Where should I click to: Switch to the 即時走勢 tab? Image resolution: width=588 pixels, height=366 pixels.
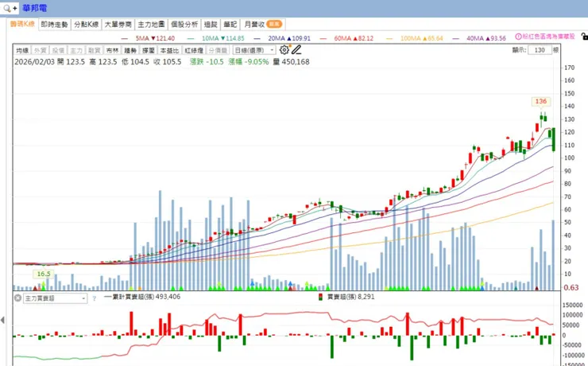click(54, 25)
